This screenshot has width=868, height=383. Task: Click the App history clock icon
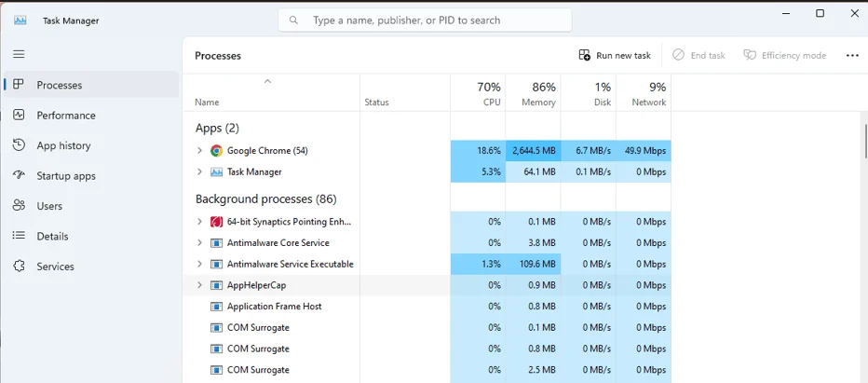19,145
